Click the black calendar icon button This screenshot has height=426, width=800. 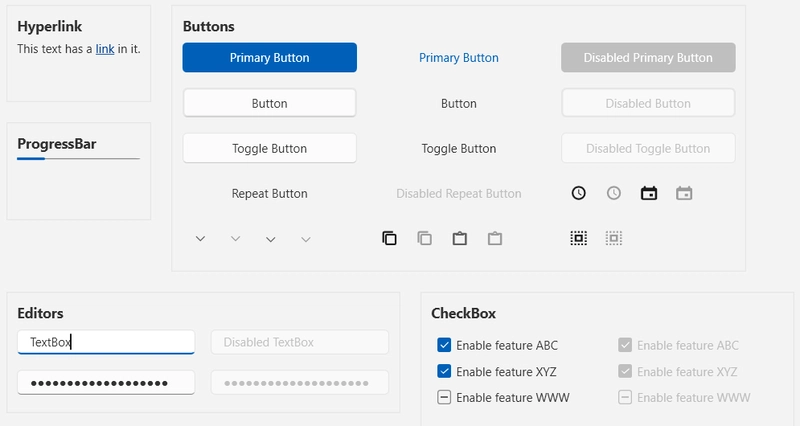pyautogui.click(x=649, y=193)
